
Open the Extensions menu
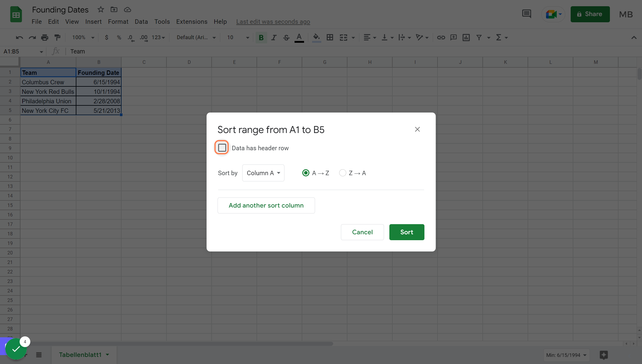point(192,22)
